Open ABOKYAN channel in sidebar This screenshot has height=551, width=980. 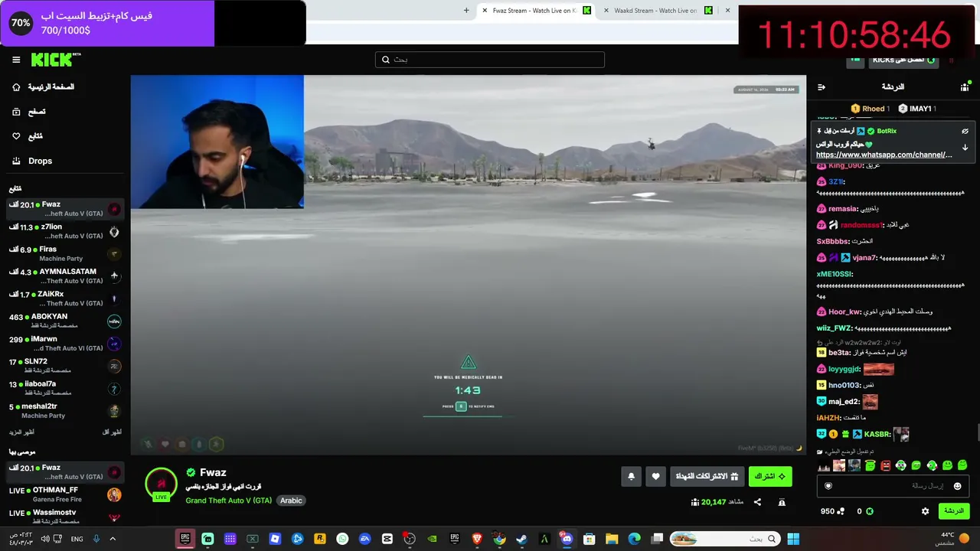click(65, 321)
